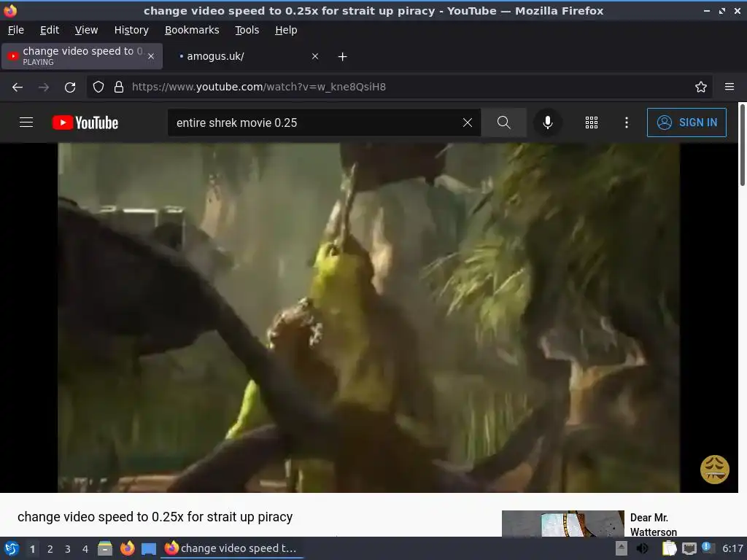The image size is (747, 560).
Task: Bookmark this page with the star icon
Action: [701, 87]
